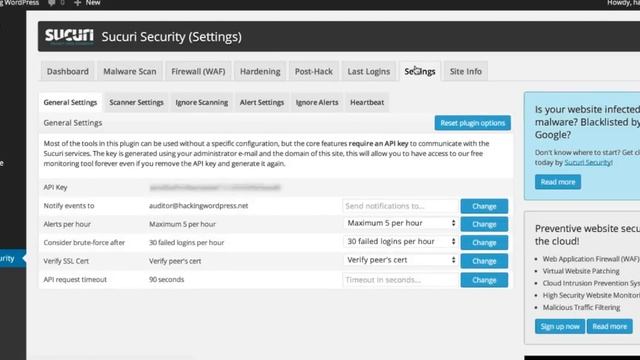
Task: Click Change for Consider brute-force after
Action: [x=484, y=242]
